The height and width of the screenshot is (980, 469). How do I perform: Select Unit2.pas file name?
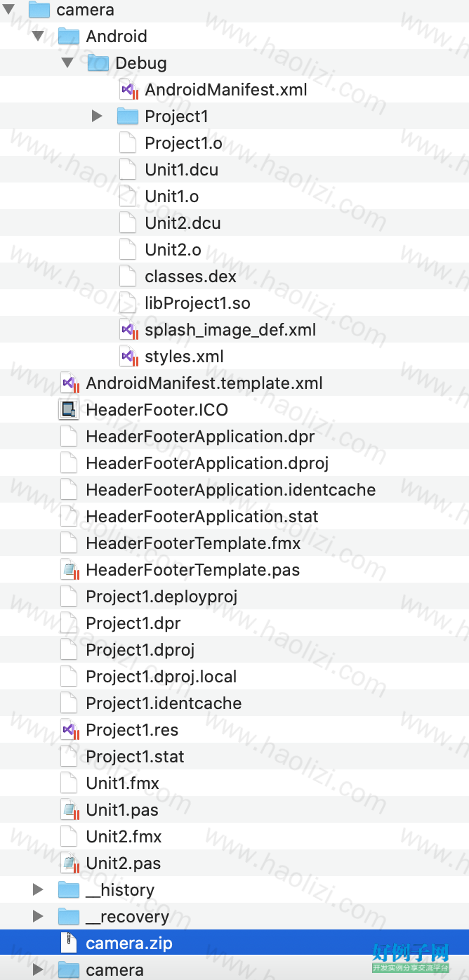(124, 863)
